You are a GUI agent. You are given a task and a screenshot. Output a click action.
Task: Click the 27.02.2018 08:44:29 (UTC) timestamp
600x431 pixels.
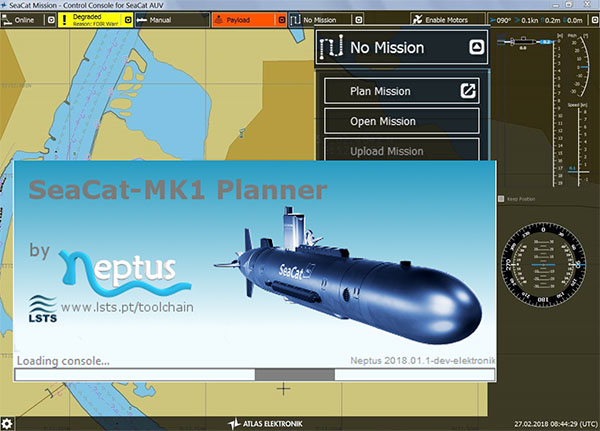tap(556, 424)
